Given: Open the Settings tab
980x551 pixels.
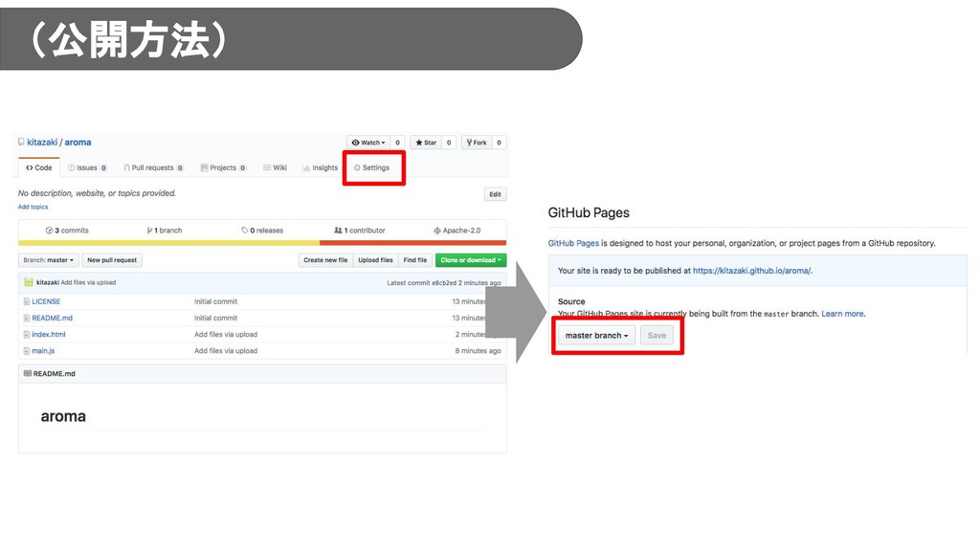Looking at the screenshot, I should tap(372, 168).
